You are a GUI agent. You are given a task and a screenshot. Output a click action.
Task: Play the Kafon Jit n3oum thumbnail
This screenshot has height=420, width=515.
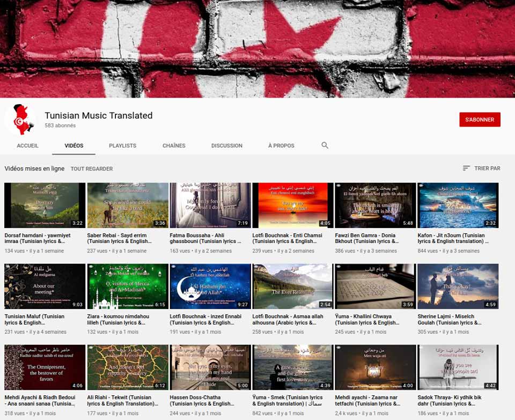point(458,205)
